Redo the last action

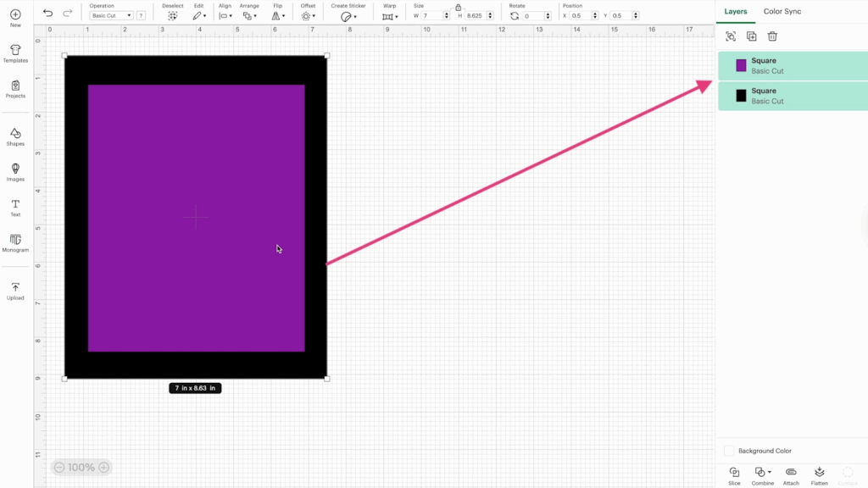(x=68, y=14)
